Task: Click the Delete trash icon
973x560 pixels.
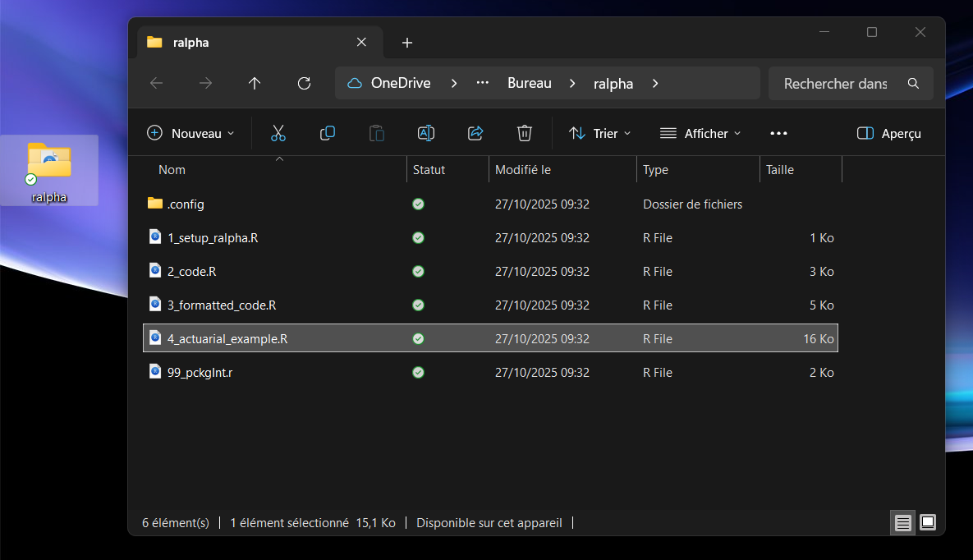Action: [525, 134]
